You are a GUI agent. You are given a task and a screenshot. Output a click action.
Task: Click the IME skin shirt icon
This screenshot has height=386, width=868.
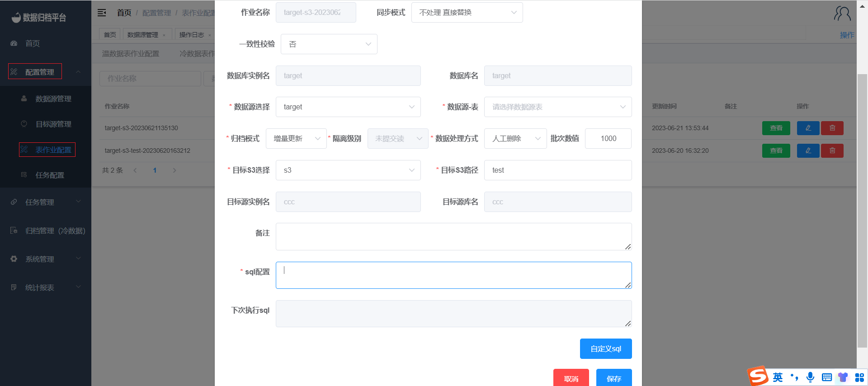click(843, 377)
